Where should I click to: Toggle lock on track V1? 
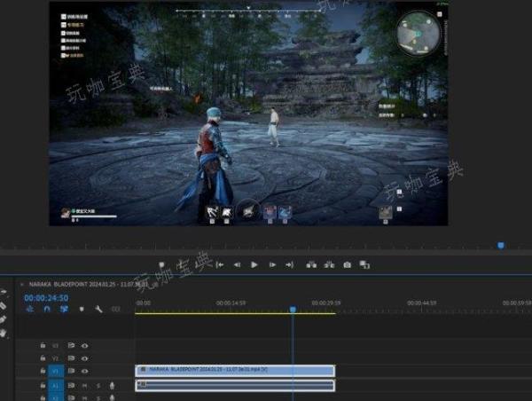point(43,371)
